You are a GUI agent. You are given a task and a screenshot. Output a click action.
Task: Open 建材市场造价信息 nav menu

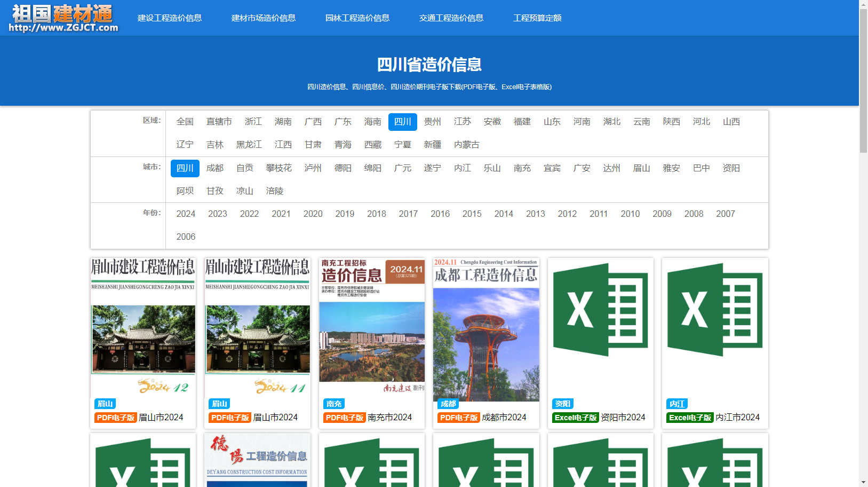[x=264, y=18]
